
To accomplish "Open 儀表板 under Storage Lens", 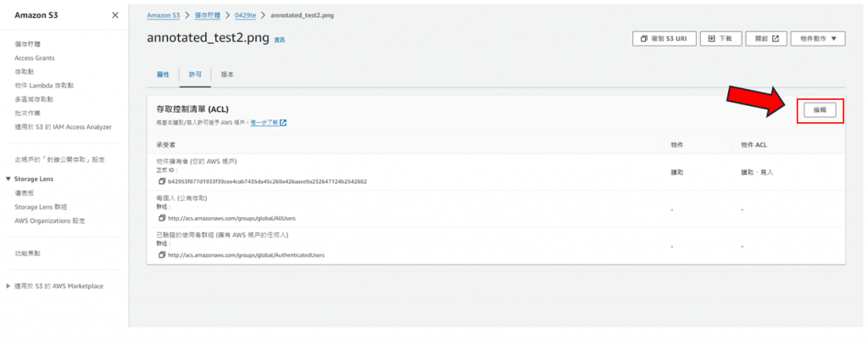I will (25, 192).
